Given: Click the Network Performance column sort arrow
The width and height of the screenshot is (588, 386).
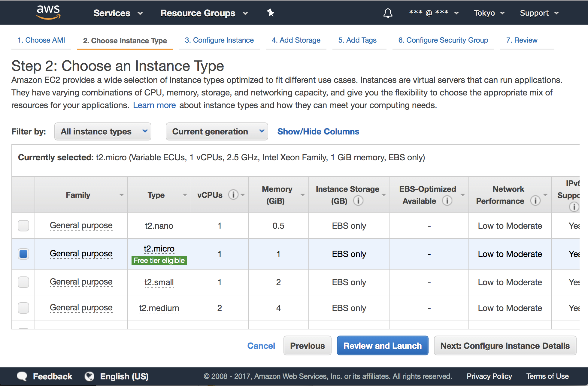Looking at the screenshot, I should 545,195.
